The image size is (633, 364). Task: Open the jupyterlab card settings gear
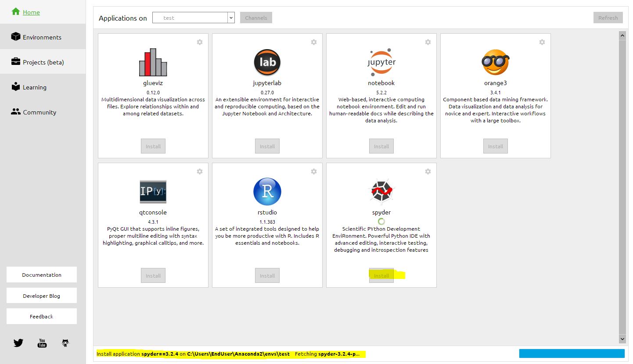(x=314, y=42)
